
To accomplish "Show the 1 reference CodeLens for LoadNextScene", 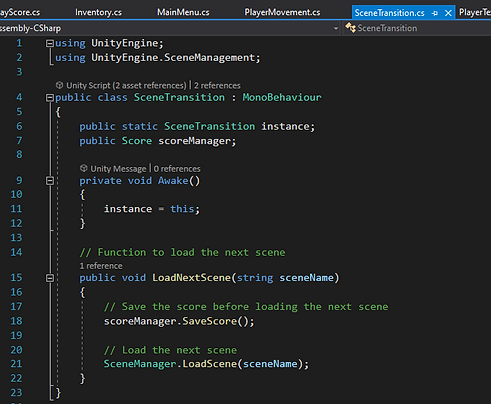I will pyautogui.click(x=101, y=266).
